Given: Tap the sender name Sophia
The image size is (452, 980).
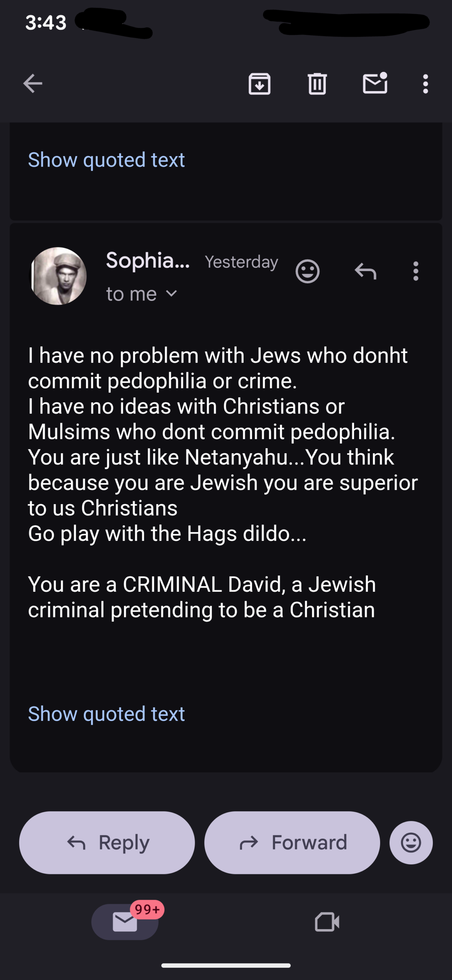Looking at the screenshot, I should 148,261.
